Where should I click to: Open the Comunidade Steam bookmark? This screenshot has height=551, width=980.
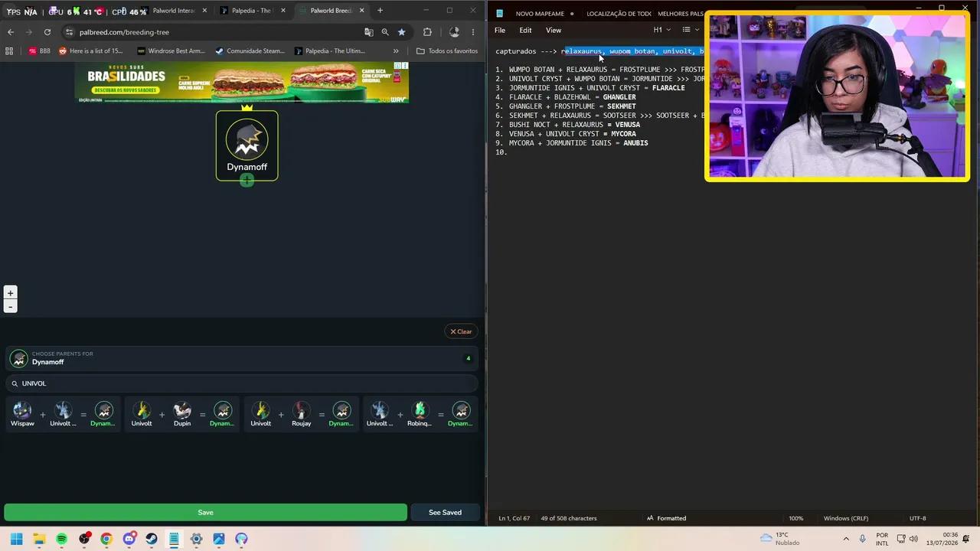coord(250,51)
